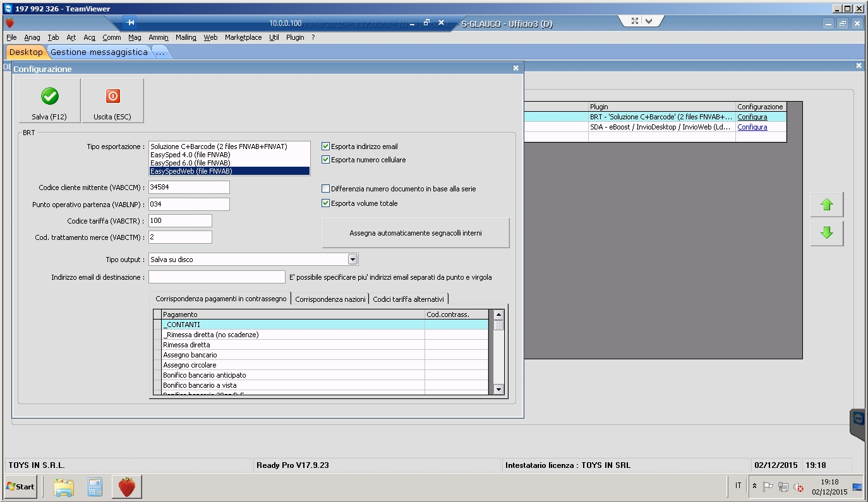The height and width of the screenshot is (502, 868).
Task: Click Configura link for BRT plugin
Action: (x=752, y=117)
